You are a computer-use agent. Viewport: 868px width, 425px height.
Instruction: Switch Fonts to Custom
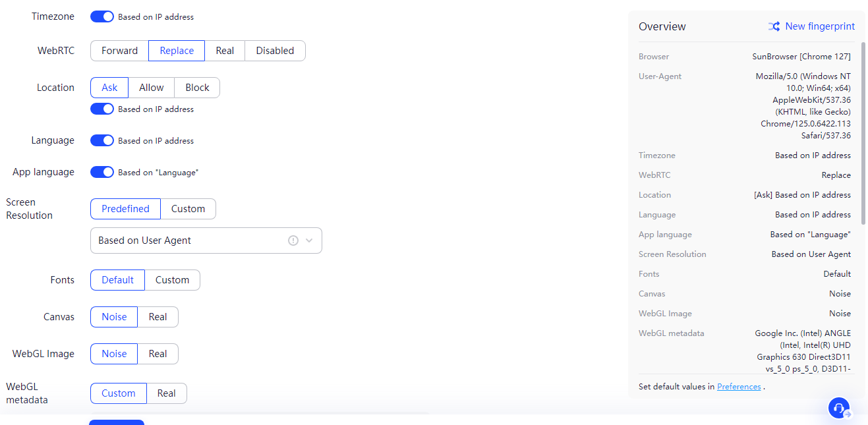pos(172,280)
